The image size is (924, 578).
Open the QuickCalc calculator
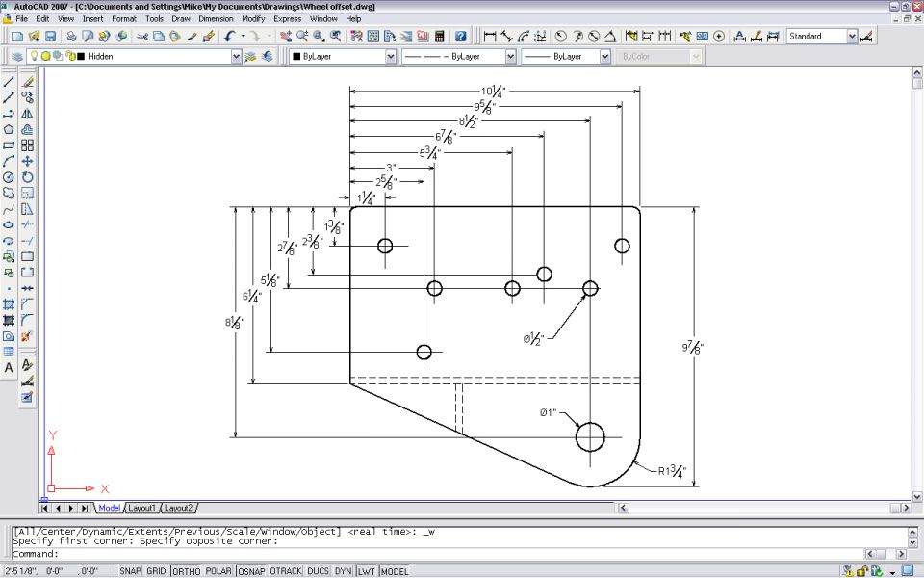point(439,37)
